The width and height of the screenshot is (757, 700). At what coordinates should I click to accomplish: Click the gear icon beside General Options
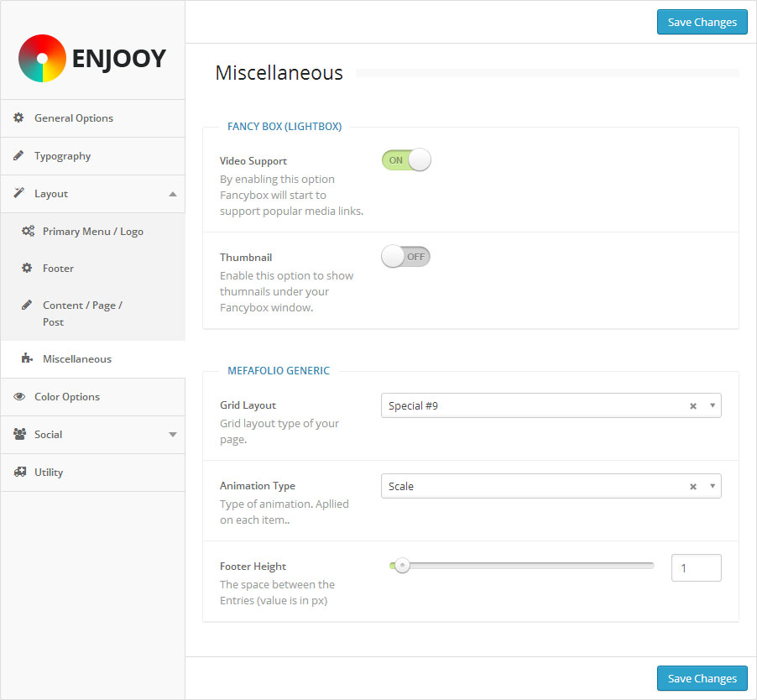tap(18, 118)
